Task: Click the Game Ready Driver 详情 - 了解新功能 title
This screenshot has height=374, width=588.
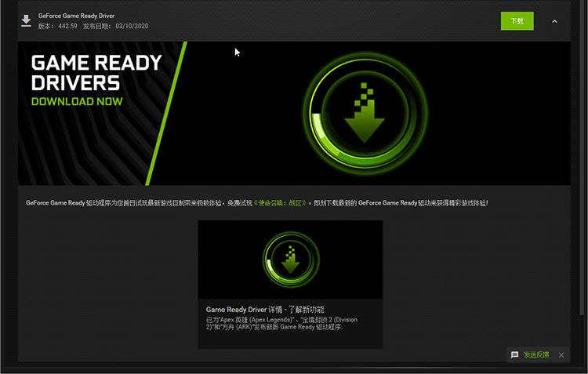Action: [265, 310]
